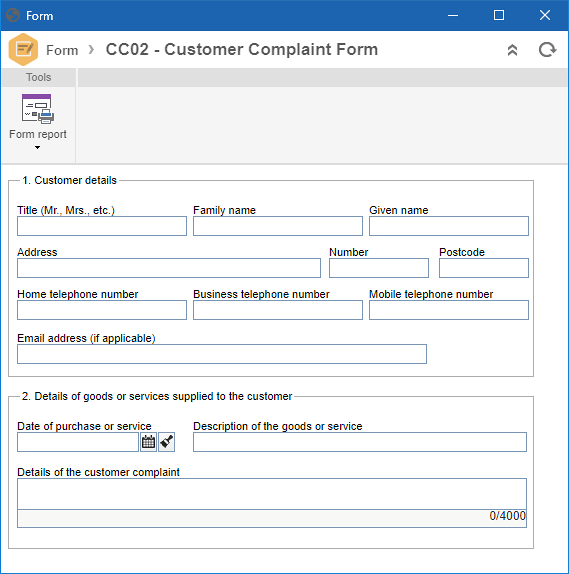
Task: Click the Form breadcrumb link
Action: (x=62, y=50)
